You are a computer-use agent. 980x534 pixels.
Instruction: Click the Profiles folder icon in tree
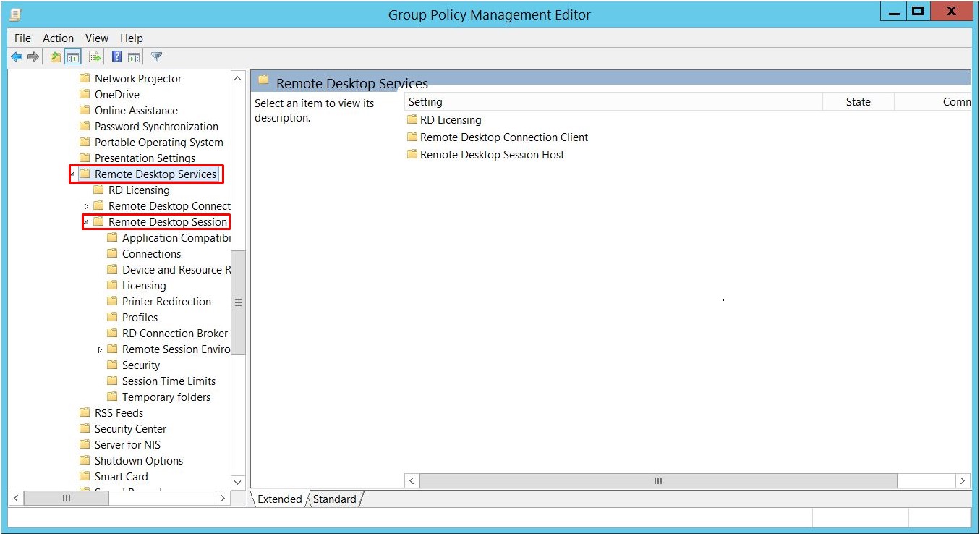(x=112, y=317)
